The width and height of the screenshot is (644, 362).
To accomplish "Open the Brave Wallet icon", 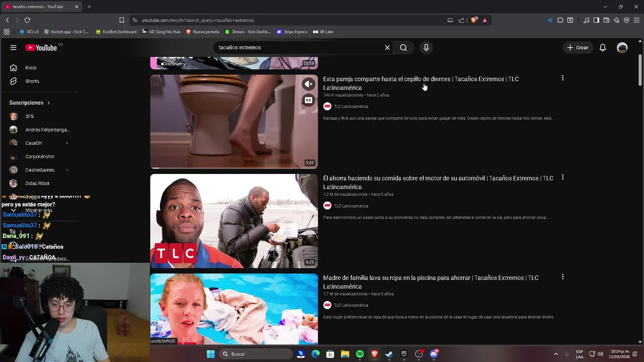I will tap(606, 20).
